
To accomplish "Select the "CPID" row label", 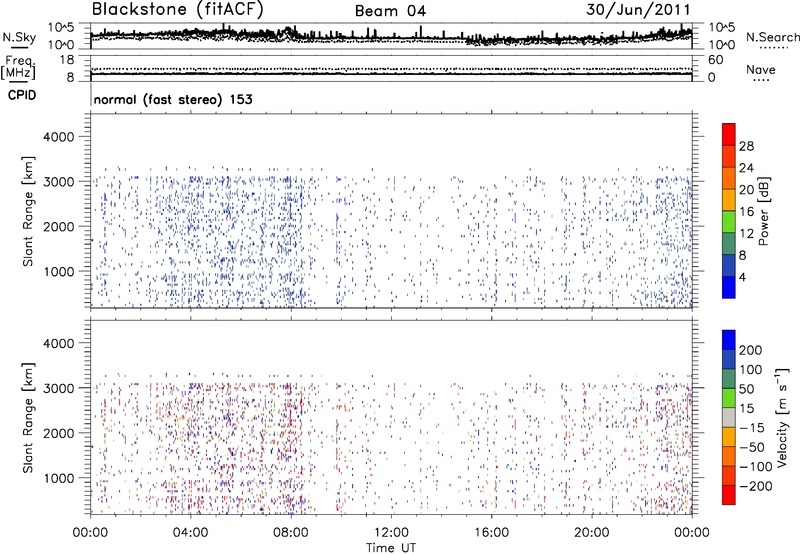I will (x=22, y=95).
